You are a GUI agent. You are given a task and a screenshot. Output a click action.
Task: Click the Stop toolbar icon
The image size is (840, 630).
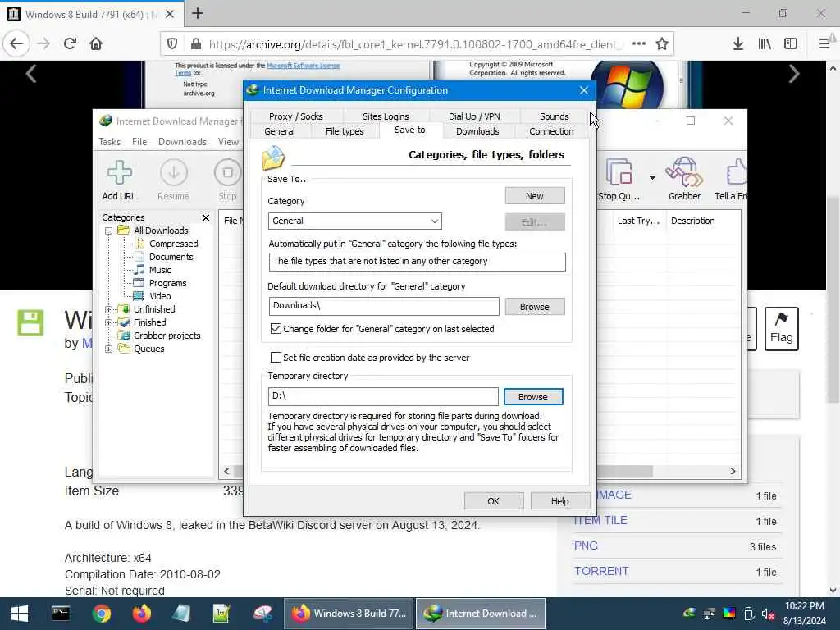(x=228, y=180)
